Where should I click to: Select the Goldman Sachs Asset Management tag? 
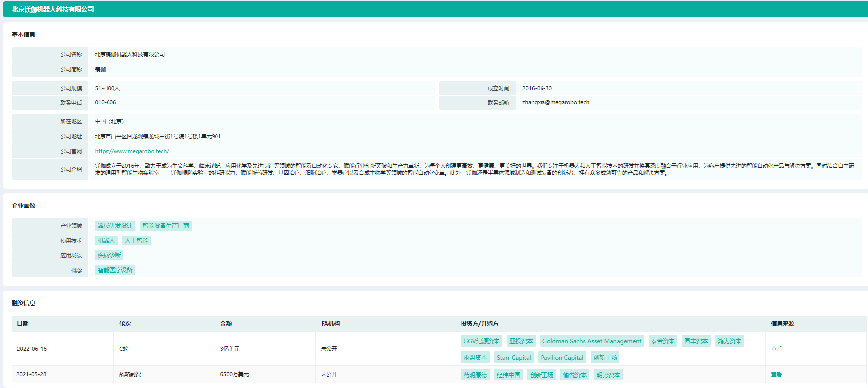coord(592,341)
